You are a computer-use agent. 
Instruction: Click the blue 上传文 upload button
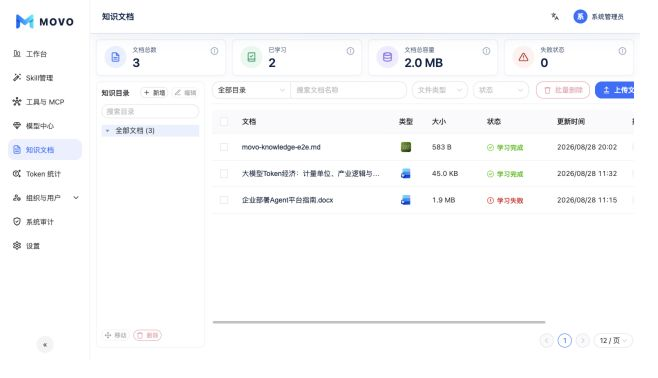click(x=615, y=90)
